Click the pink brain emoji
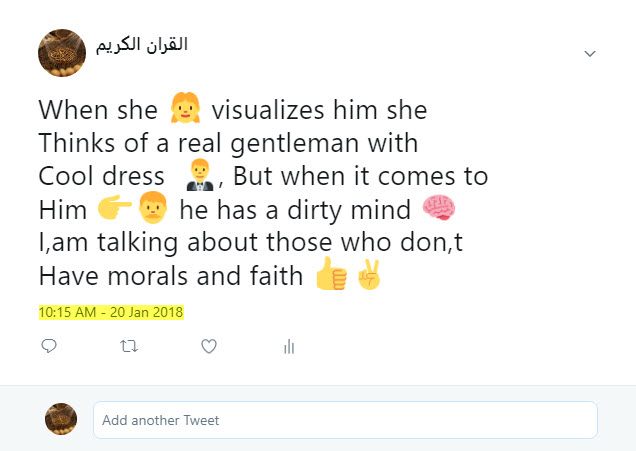This screenshot has width=636, height=451. [x=438, y=209]
